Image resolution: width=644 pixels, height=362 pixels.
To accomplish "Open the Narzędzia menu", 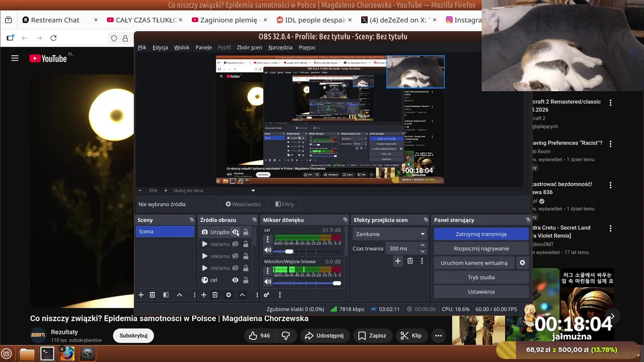I will (x=280, y=47).
